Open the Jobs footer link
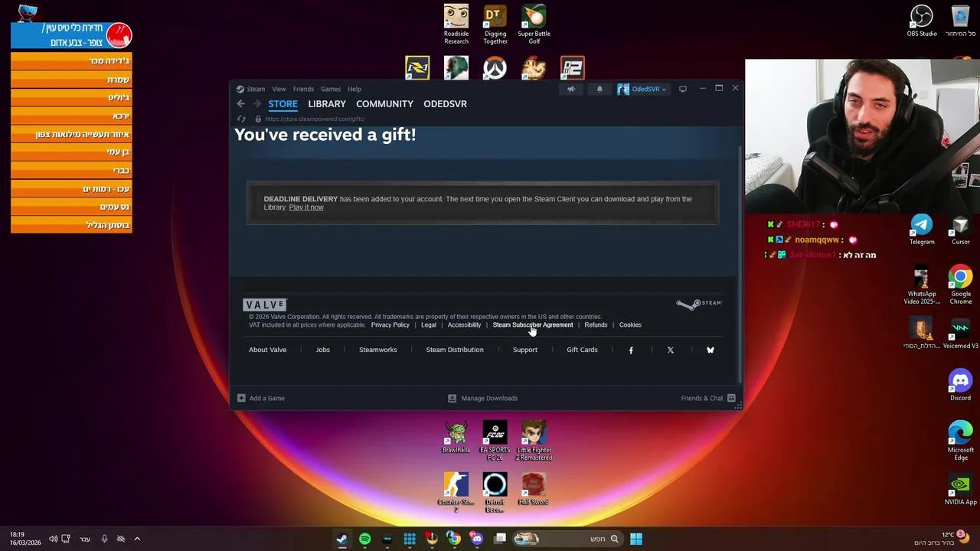This screenshot has width=980, height=551. 323,350
